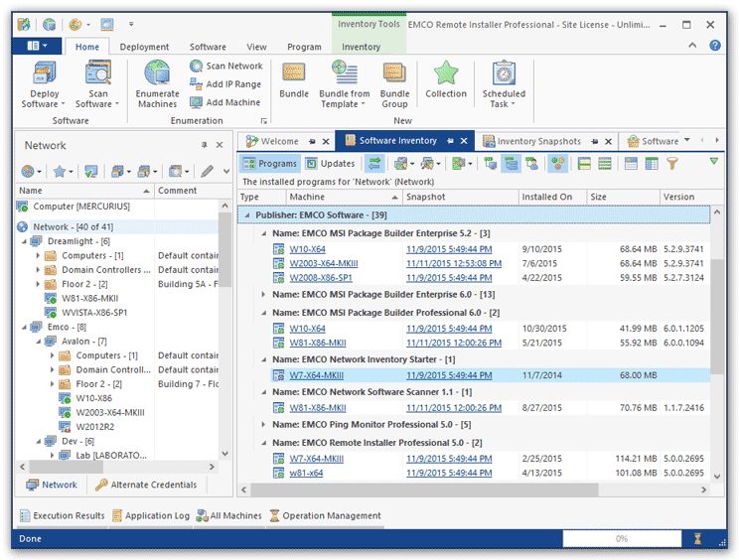Expand the EMCO MSI Package Builder Enterprise 6.0 group
739x560 pixels.
point(263,294)
